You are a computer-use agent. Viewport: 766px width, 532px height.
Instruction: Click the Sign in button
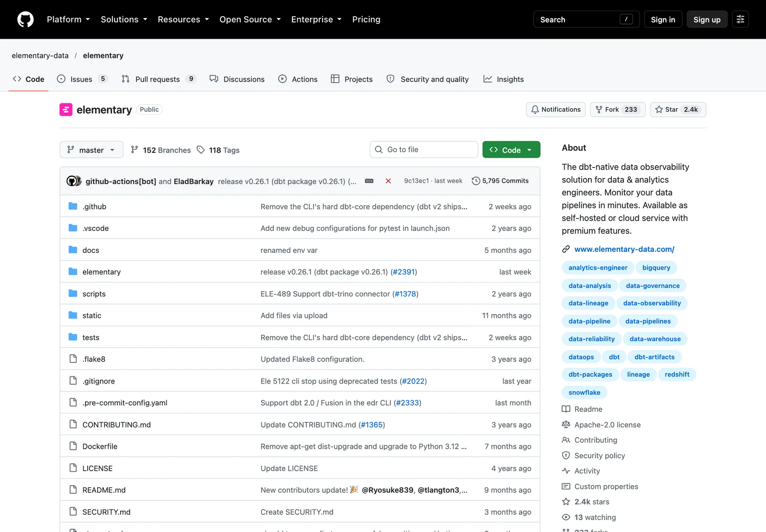pos(663,20)
